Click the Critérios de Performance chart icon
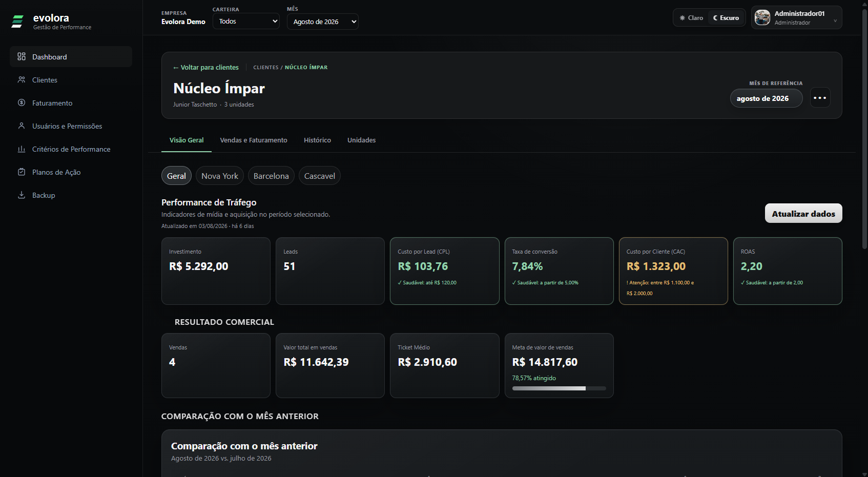The height and width of the screenshot is (477, 868). (x=22, y=149)
